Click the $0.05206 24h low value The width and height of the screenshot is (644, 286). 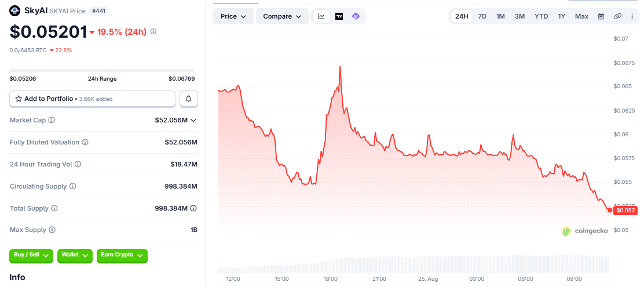tap(23, 78)
